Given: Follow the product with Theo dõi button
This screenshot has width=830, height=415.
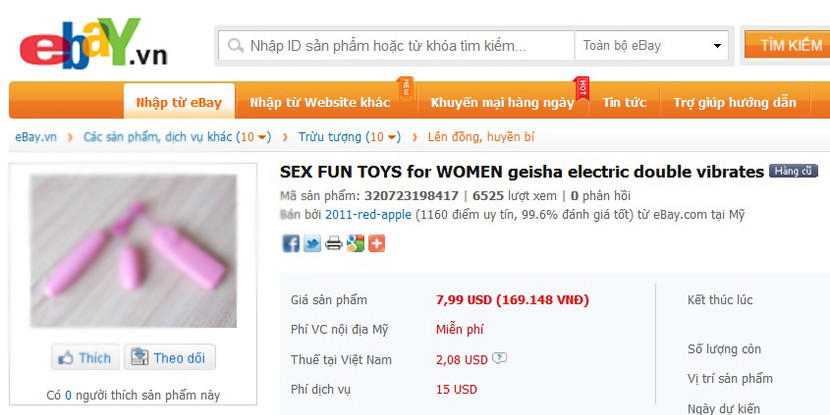Looking at the screenshot, I should click(169, 358).
